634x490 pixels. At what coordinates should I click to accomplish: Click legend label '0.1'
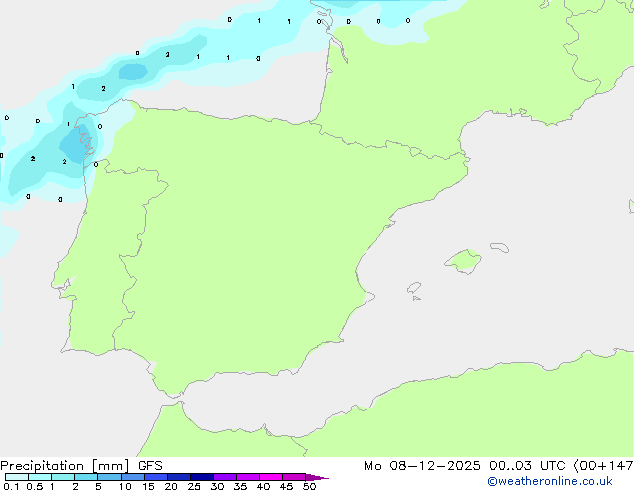(x=11, y=486)
